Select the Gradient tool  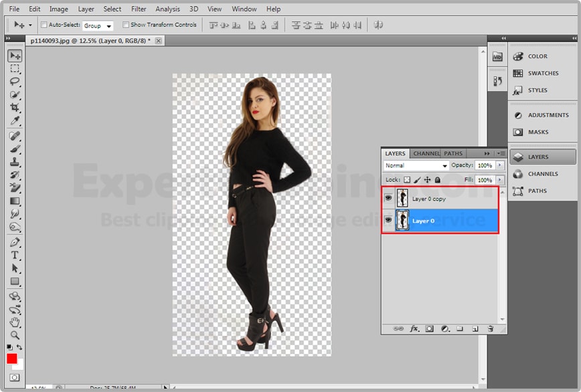coord(15,201)
